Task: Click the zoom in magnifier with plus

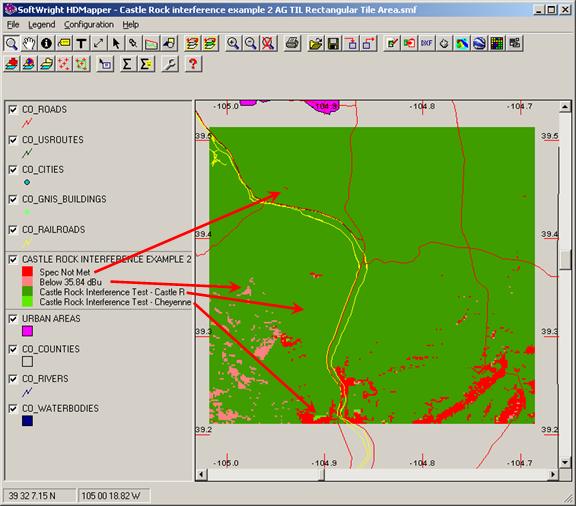Action: 233,43
